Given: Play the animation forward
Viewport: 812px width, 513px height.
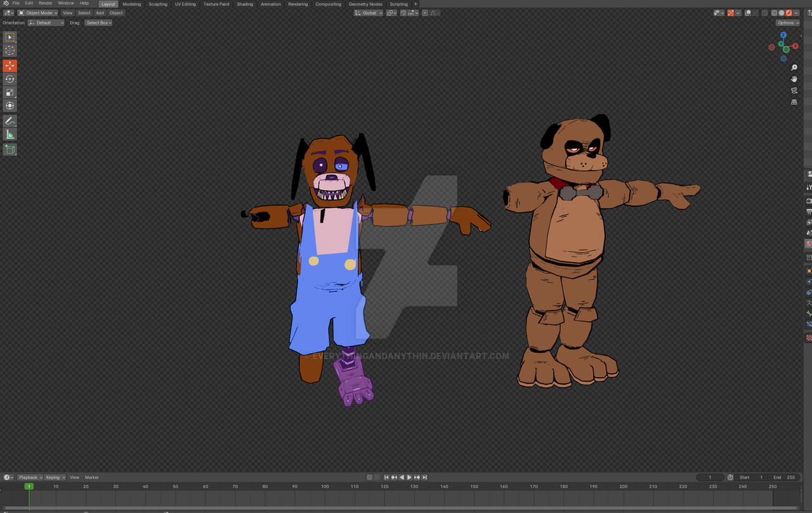Looking at the screenshot, I should pyautogui.click(x=409, y=477).
